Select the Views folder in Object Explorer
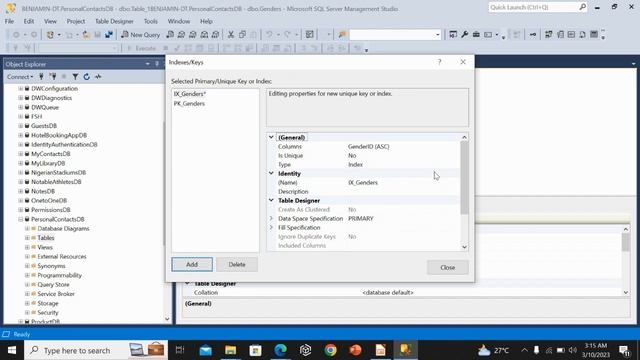This screenshot has height=360, width=640. click(x=45, y=247)
